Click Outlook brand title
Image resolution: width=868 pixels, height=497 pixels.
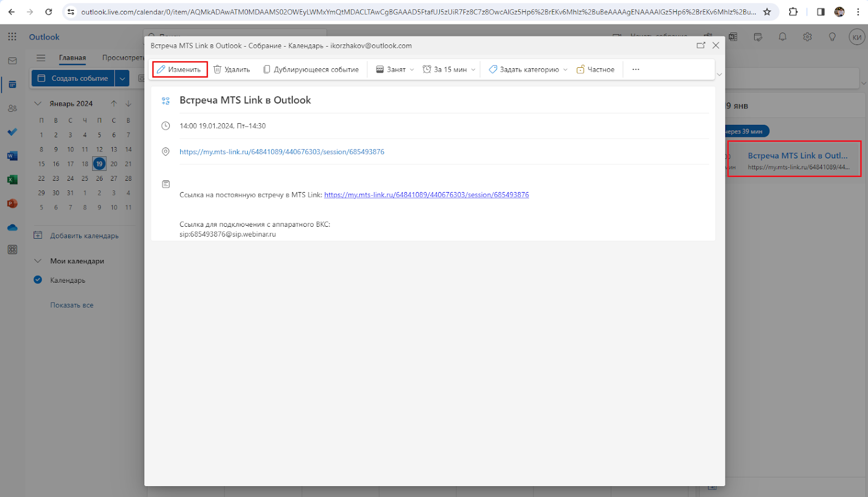click(x=44, y=37)
